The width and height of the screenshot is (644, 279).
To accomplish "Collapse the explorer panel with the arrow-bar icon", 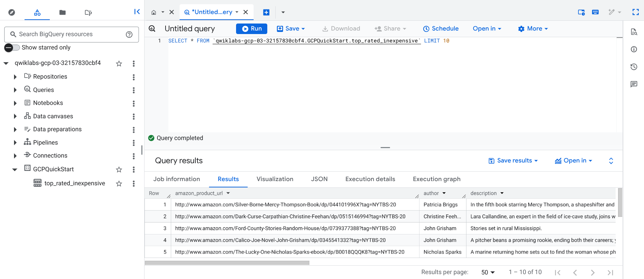I will pos(137,12).
